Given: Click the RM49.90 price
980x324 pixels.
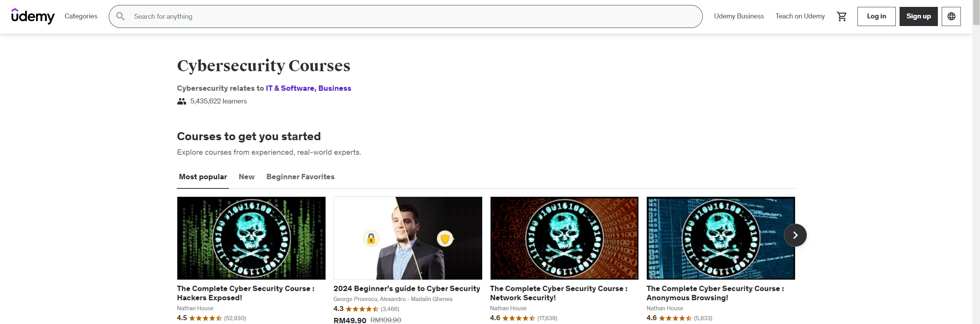Looking at the screenshot, I should (x=350, y=320).
